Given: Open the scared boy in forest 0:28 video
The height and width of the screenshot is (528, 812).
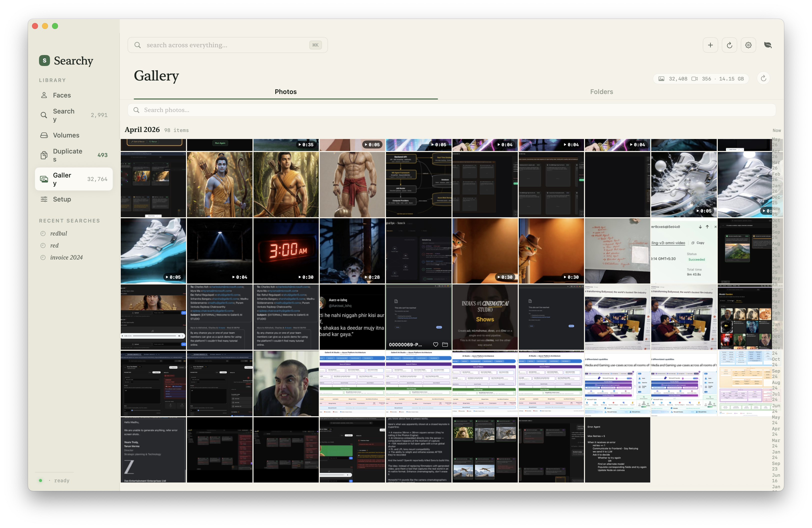Looking at the screenshot, I should click(x=352, y=251).
